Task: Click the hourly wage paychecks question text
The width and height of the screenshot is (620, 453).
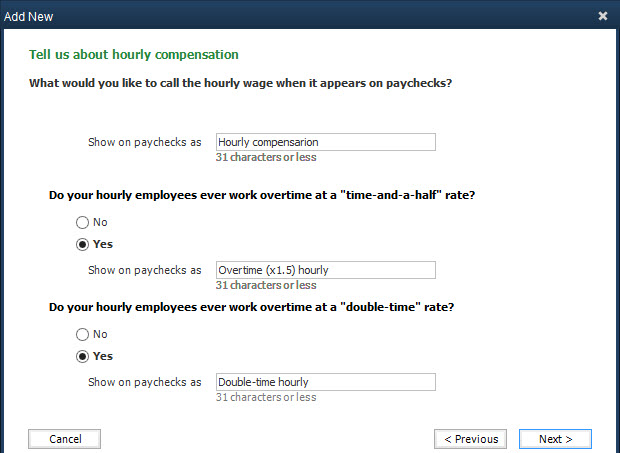Action: 240,83
